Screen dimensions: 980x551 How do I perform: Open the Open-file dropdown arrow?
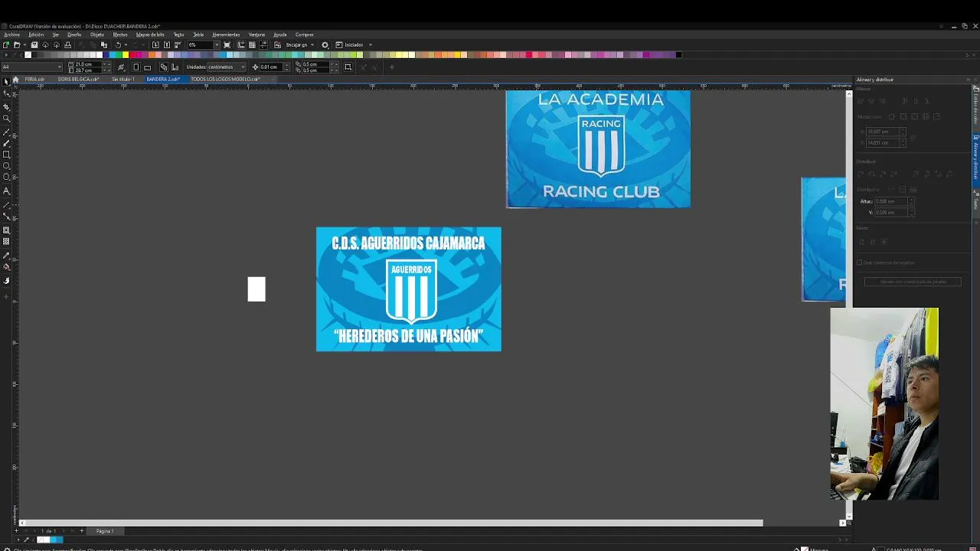click(24, 44)
